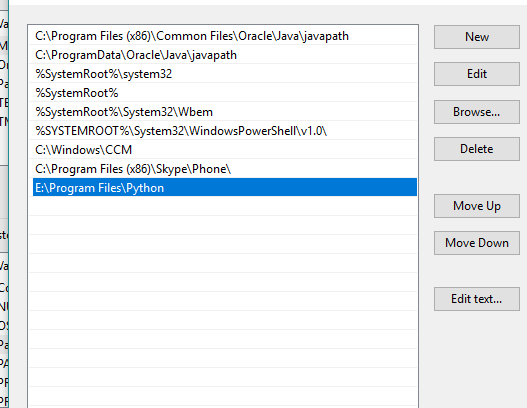
Task: Select the Common Files Oracle Java javapath entry
Action: (x=225, y=36)
